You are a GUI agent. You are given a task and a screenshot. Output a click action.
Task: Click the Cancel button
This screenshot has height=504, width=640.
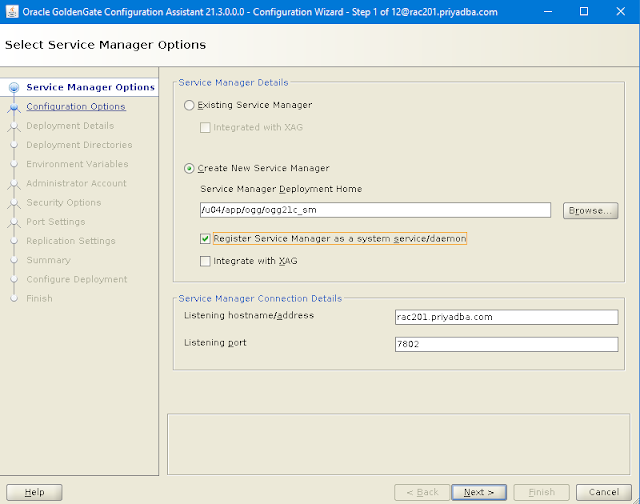tap(604, 492)
